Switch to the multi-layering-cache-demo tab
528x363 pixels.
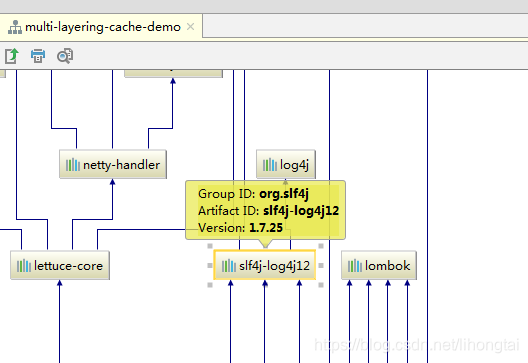point(101,27)
